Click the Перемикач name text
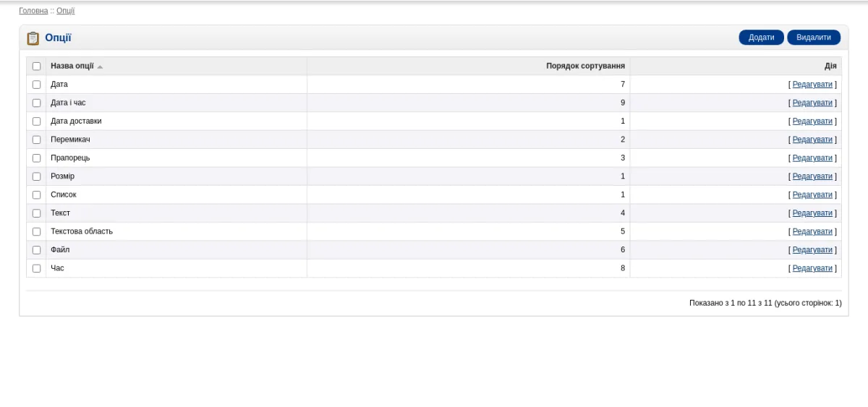This screenshot has width=868, height=407. point(70,140)
